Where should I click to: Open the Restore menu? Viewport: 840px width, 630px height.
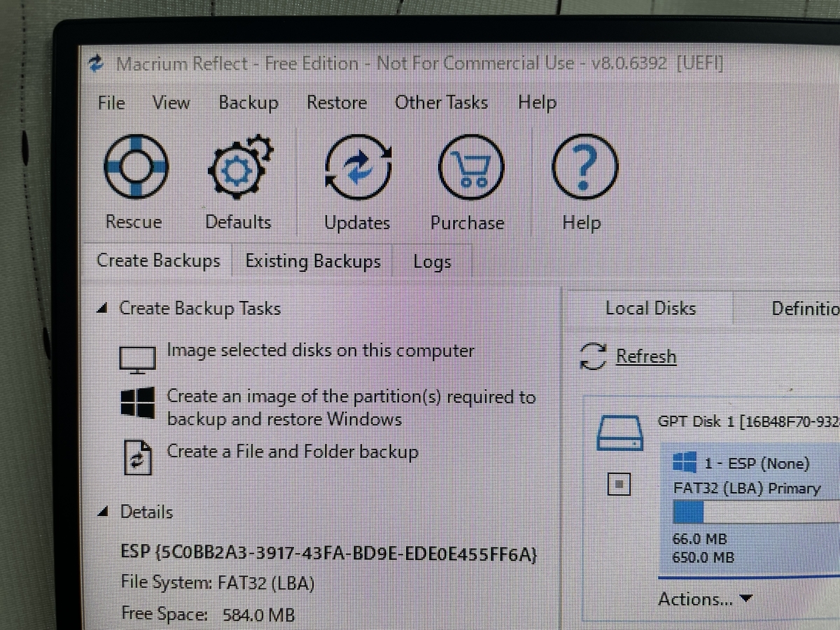point(337,103)
